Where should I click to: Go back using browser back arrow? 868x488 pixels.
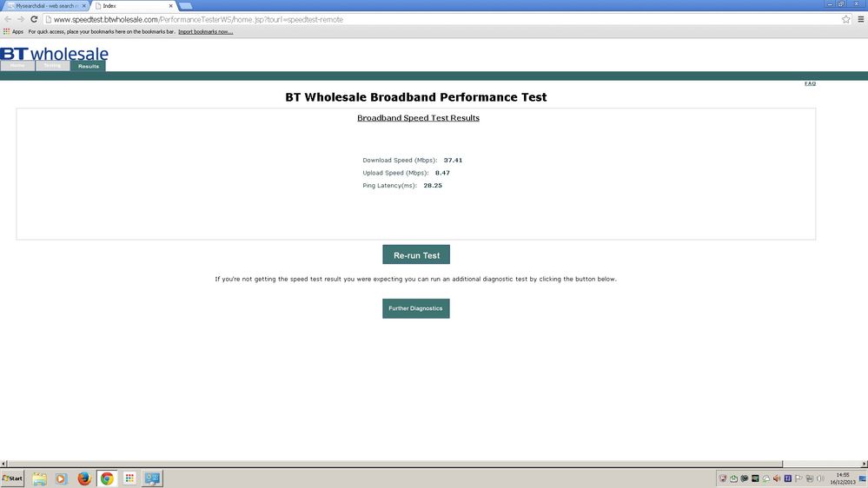8,19
